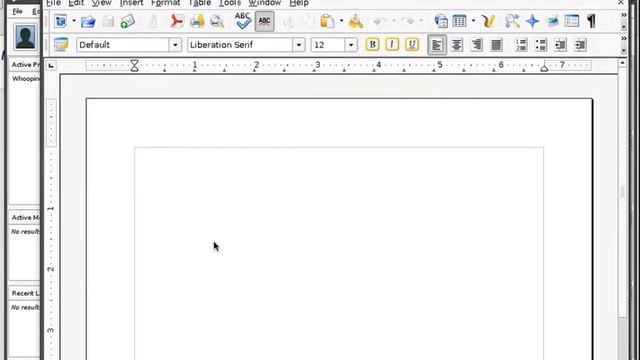Viewport: 640px width, 360px height.
Task: Expand Redo history dropdown arrow
Action: (421, 21)
